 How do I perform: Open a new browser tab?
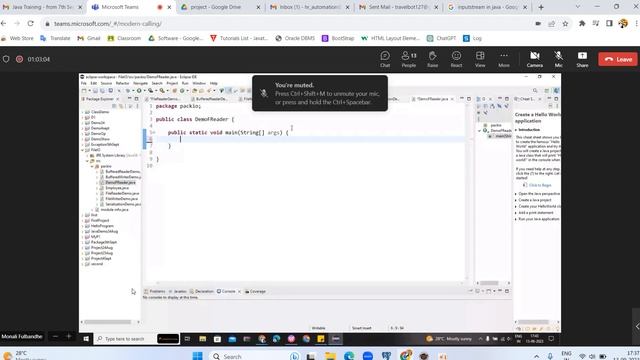pyautogui.click(x=541, y=7)
